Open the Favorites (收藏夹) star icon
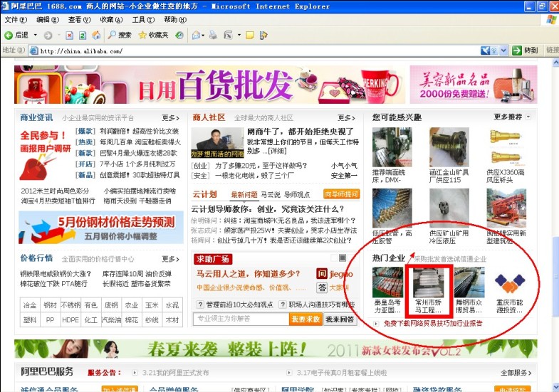 (153, 35)
